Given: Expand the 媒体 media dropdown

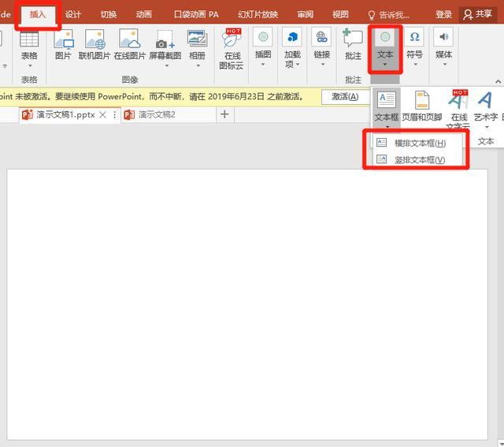Looking at the screenshot, I should click(x=444, y=47).
